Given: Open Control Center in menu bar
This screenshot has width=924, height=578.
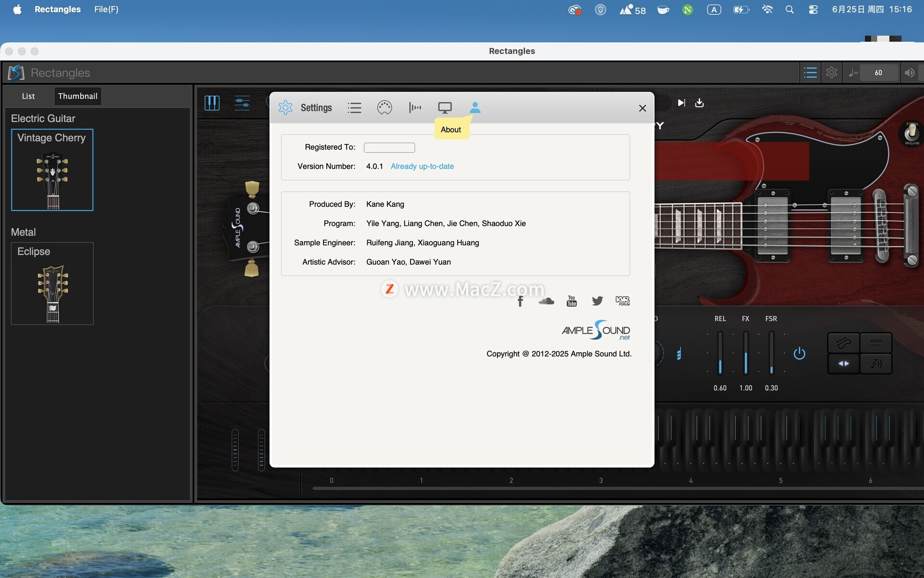Looking at the screenshot, I should click(813, 10).
